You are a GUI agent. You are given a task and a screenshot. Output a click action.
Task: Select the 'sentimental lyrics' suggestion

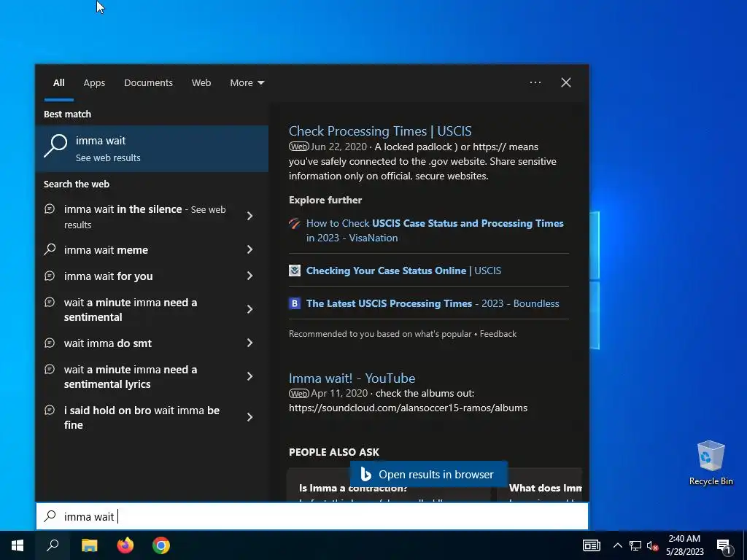(130, 377)
